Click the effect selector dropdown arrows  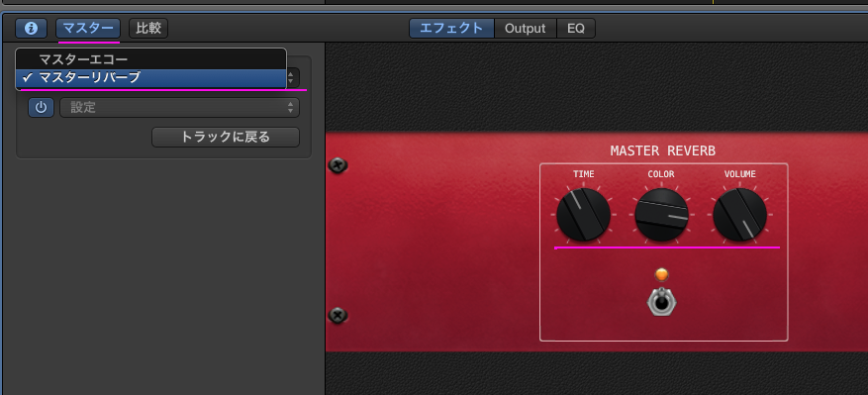[x=292, y=78]
